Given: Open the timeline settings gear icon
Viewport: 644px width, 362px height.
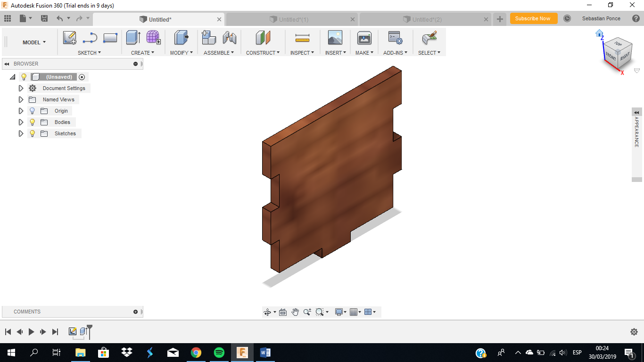Looking at the screenshot, I should [x=634, y=332].
